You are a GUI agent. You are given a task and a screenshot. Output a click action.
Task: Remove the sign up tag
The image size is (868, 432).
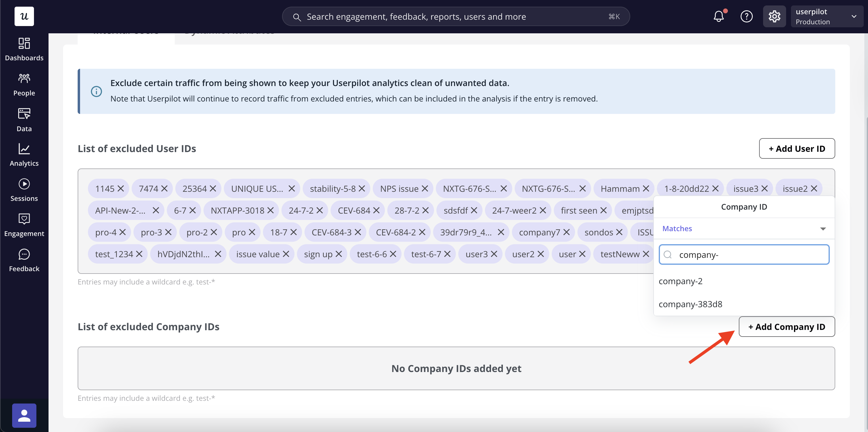point(339,254)
